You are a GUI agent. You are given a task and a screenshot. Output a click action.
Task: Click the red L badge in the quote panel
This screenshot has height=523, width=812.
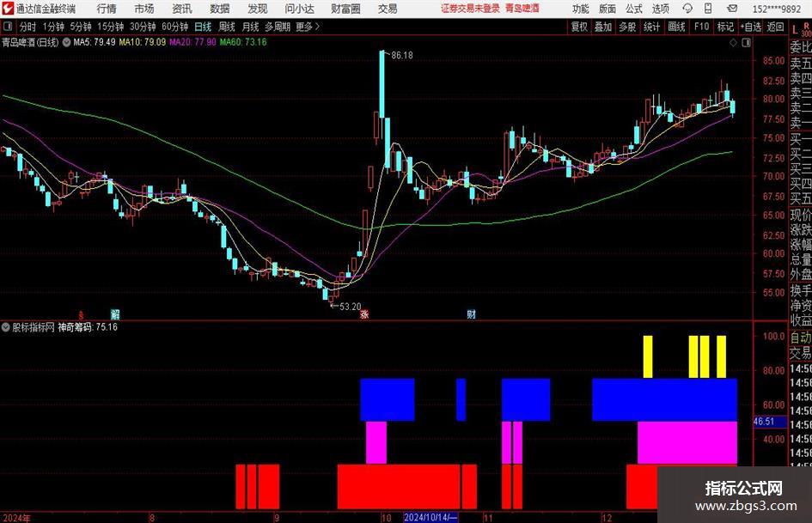[795, 30]
